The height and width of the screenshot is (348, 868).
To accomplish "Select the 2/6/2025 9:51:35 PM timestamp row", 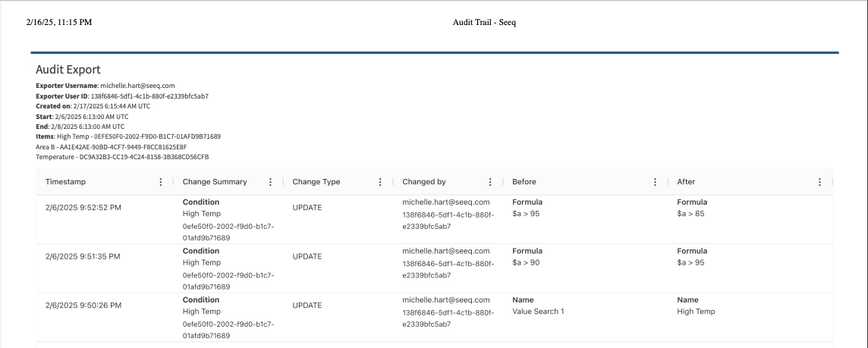I will tap(83, 256).
